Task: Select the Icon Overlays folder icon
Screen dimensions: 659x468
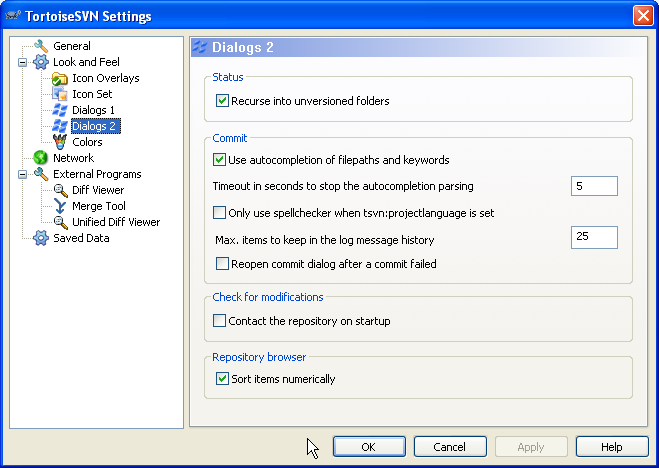Action: coord(60,79)
